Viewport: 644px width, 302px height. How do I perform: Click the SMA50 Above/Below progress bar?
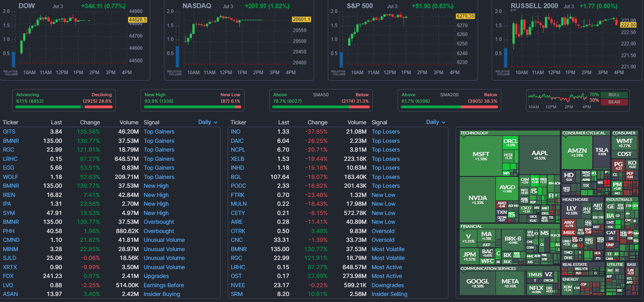(321, 107)
